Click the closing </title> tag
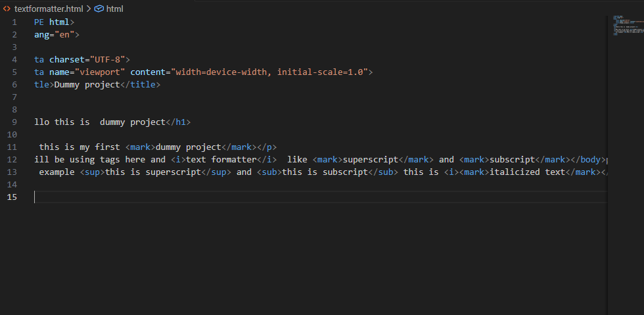 click(140, 85)
